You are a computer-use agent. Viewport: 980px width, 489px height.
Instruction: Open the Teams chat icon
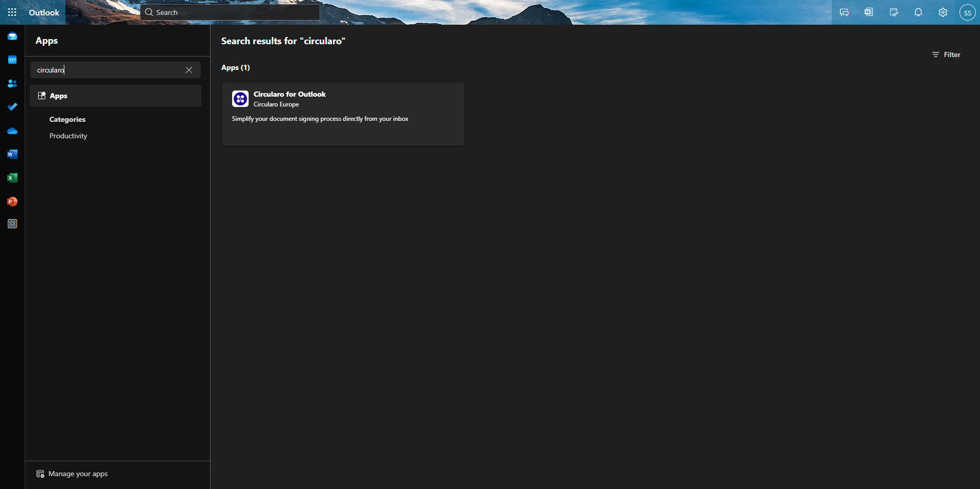tap(845, 12)
